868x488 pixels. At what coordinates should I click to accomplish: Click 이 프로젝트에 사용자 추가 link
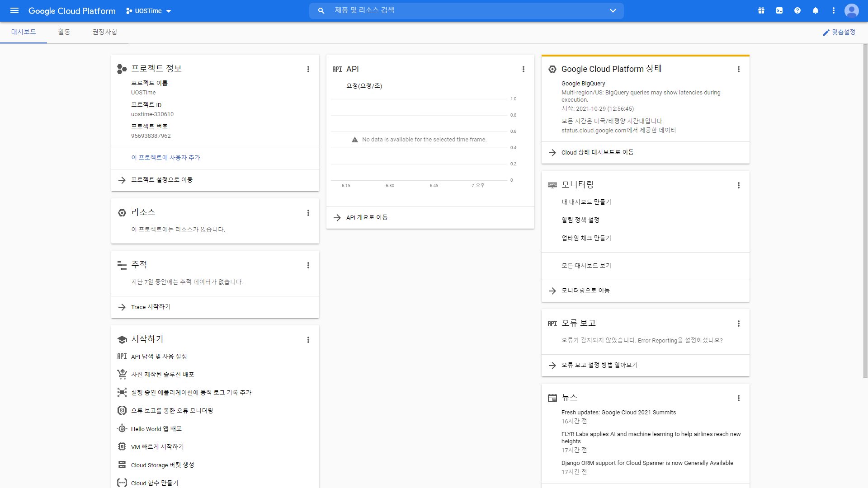[x=165, y=158]
